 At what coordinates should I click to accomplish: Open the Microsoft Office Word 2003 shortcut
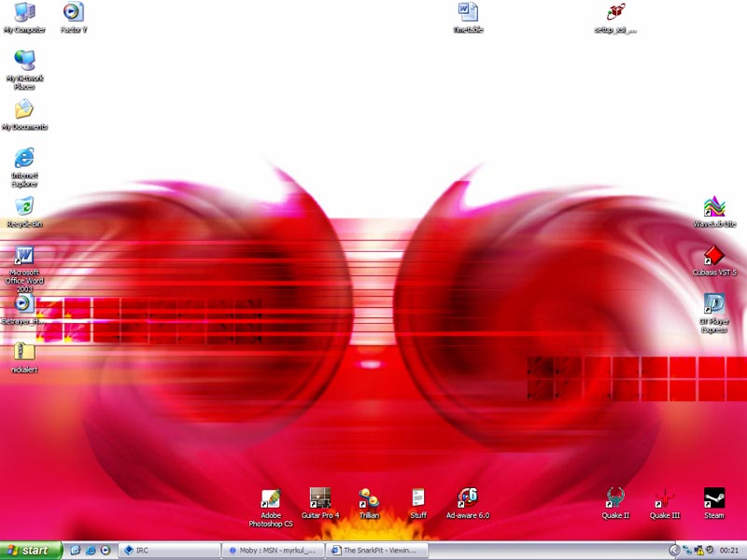(24, 256)
